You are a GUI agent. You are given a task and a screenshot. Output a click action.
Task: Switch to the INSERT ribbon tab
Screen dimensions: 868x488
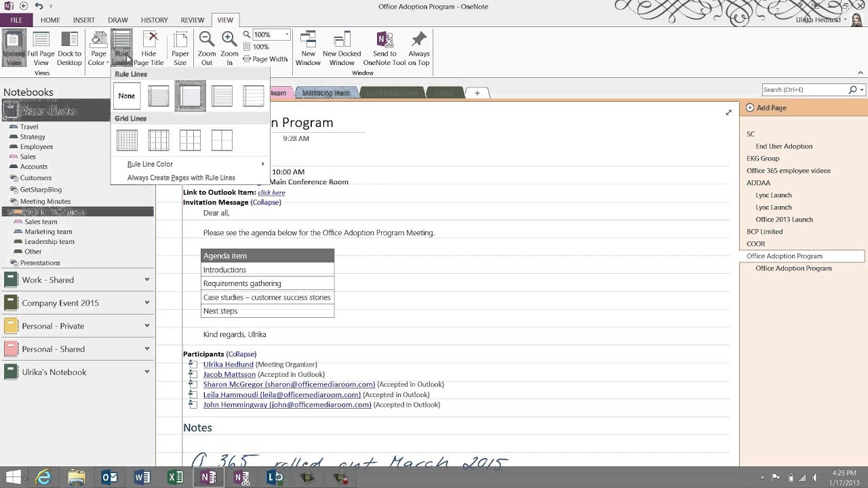point(84,20)
